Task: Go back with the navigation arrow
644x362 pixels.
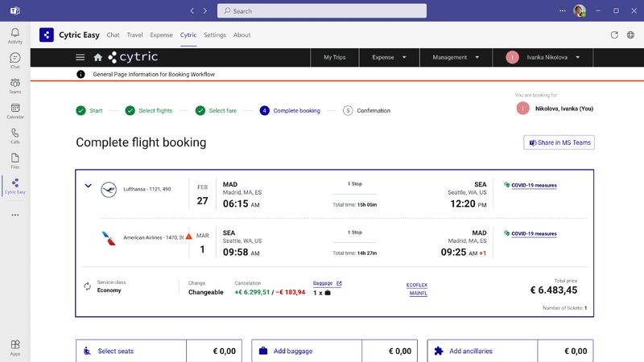Action: coord(192,10)
